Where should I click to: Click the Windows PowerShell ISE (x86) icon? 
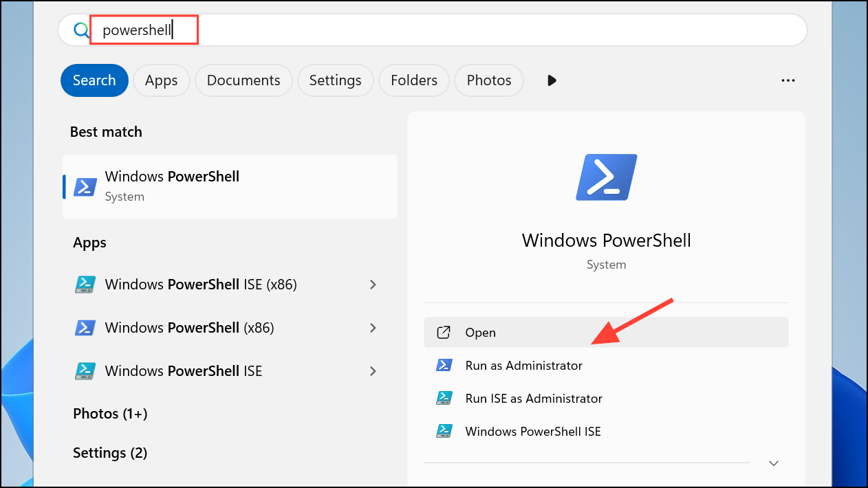pyautogui.click(x=85, y=285)
